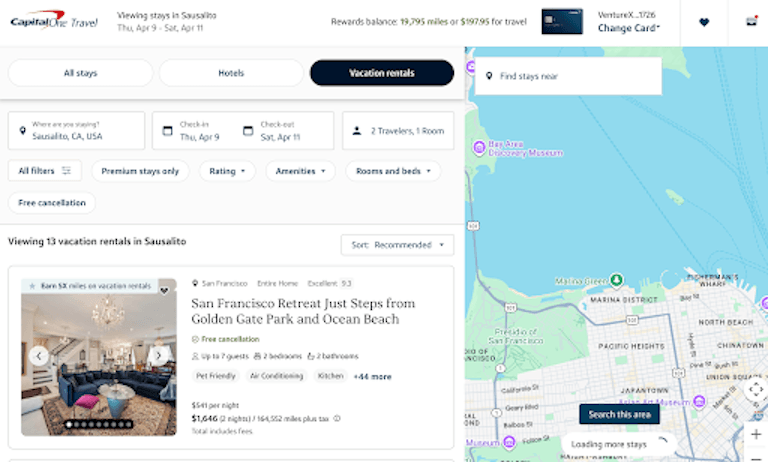Screen dimensions: 768x462
Task: Click the map recenter compass control
Action: point(755,390)
